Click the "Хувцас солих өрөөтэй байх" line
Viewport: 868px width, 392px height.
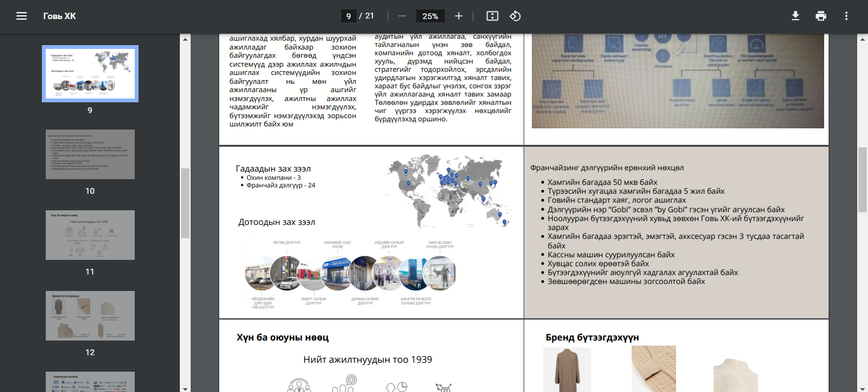click(598, 263)
